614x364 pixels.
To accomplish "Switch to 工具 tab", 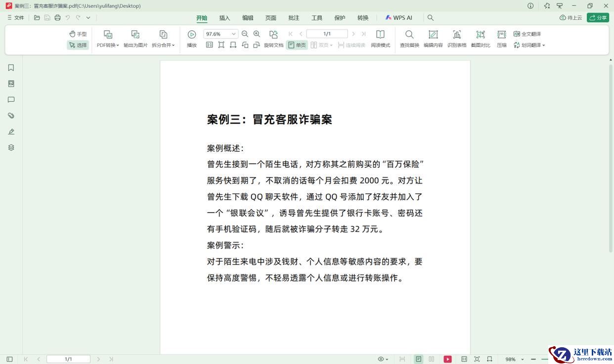I will click(317, 18).
